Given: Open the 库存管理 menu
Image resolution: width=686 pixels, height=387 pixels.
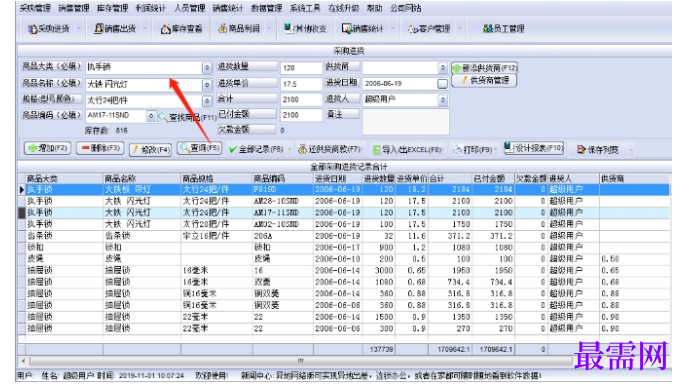Looking at the screenshot, I should [x=112, y=8].
